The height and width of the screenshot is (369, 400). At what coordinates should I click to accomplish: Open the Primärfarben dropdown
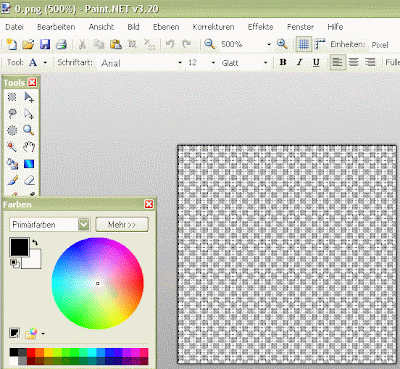coord(84,224)
